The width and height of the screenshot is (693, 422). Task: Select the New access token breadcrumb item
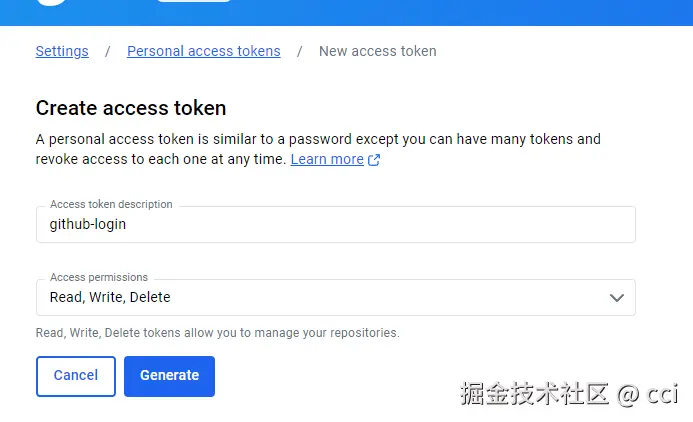[377, 51]
